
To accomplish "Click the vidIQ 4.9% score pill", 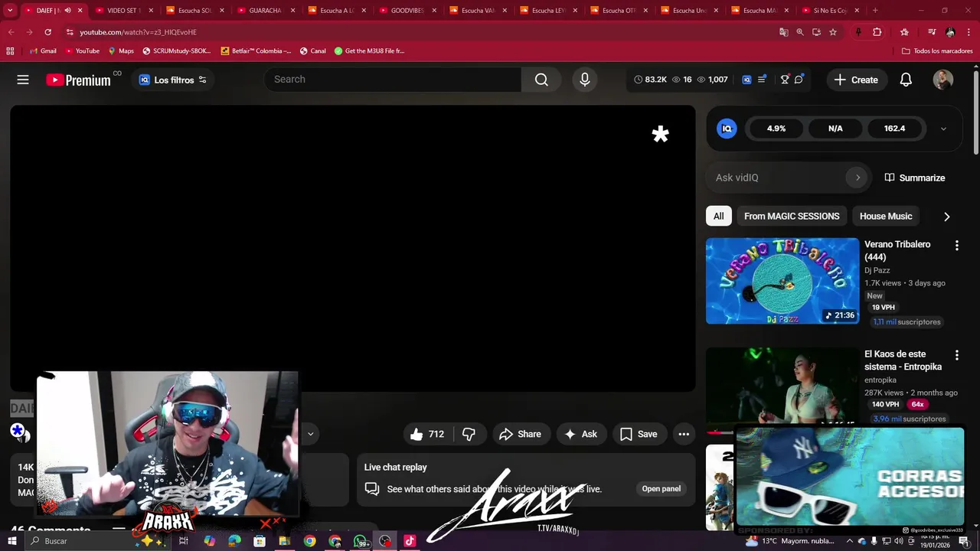I will point(776,129).
